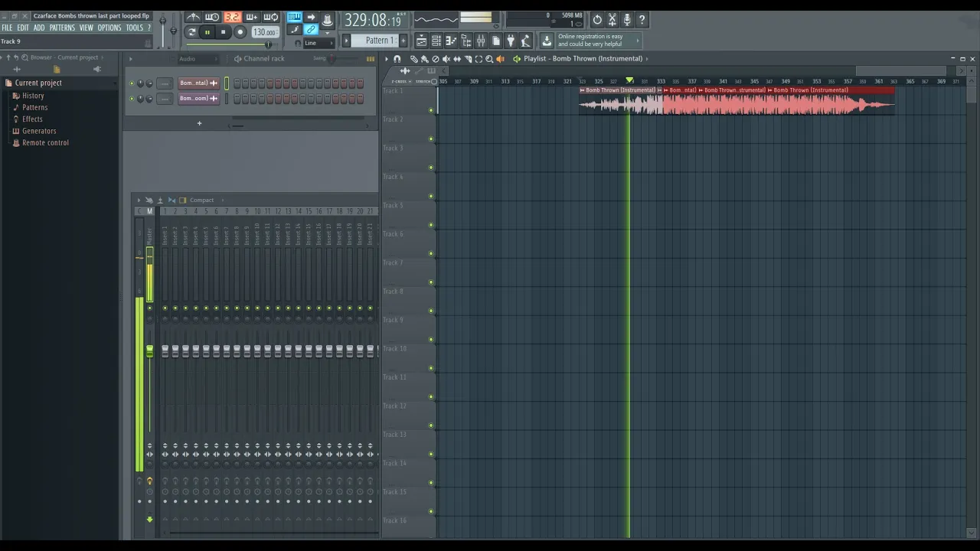Select the playlist slip tool
This screenshot has width=980, height=551.
pos(457,59)
